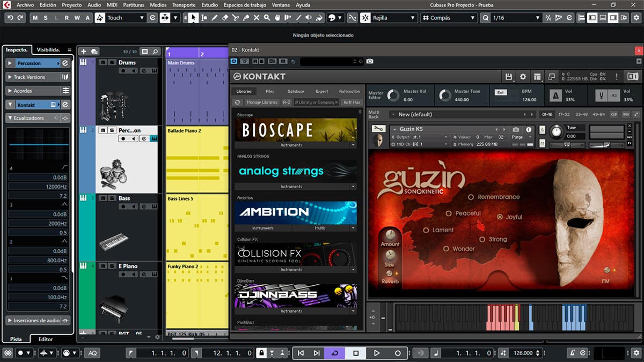Click the Ballade Piano 2 clip
Viewport: 644px width, 362px height.
click(x=197, y=159)
